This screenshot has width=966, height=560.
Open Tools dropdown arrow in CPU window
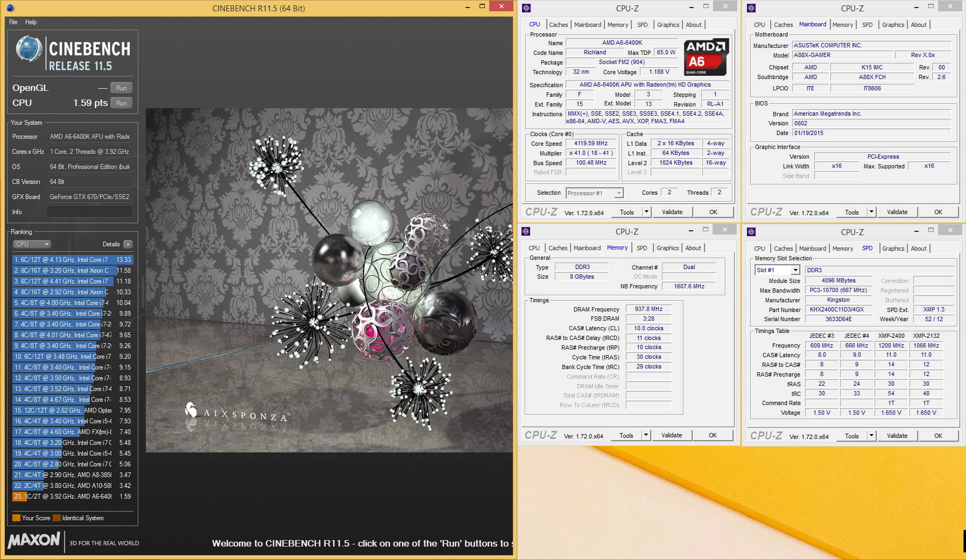647,212
